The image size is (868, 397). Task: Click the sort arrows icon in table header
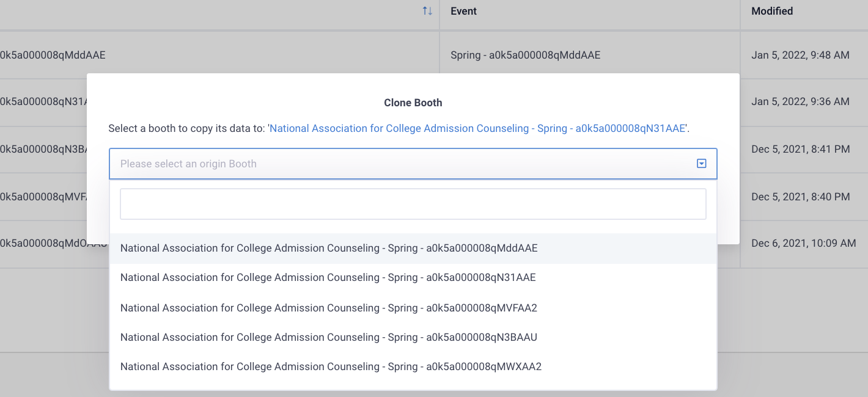[x=427, y=11]
